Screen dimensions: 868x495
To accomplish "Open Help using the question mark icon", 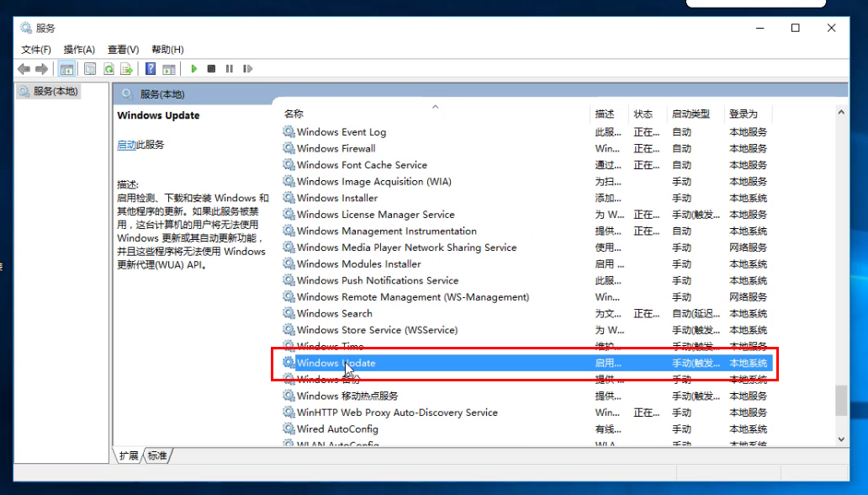I will [150, 68].
